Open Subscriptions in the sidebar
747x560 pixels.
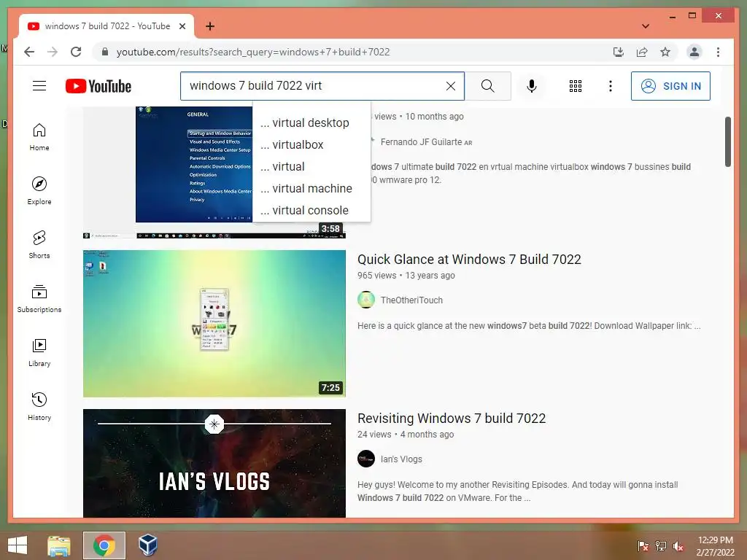[x=39, y=298]
